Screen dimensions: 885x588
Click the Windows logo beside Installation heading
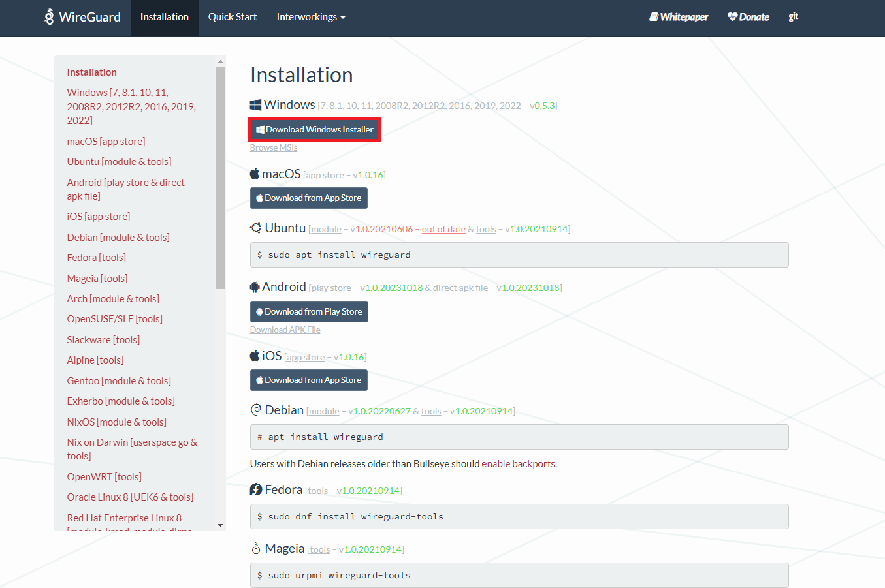pos(255,104)
